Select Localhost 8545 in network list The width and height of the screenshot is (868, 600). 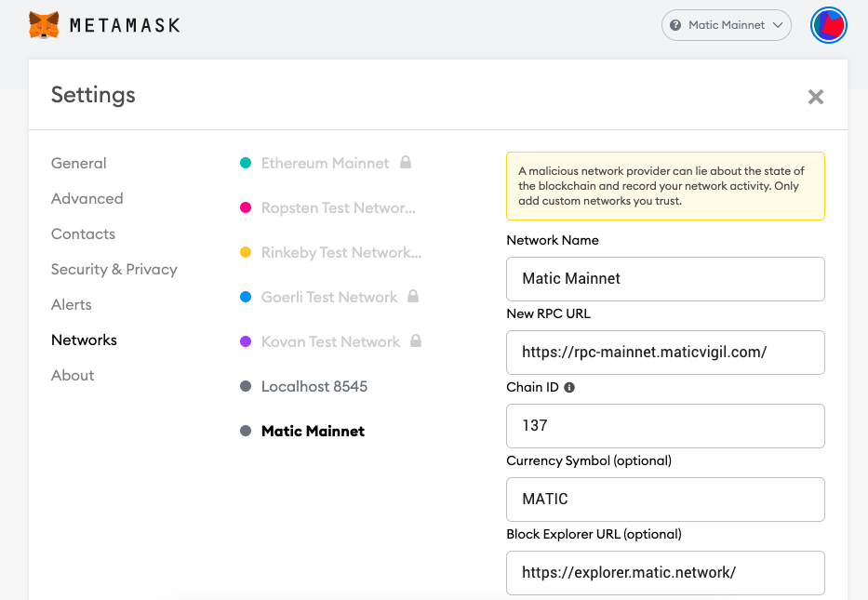click(314, 386)
